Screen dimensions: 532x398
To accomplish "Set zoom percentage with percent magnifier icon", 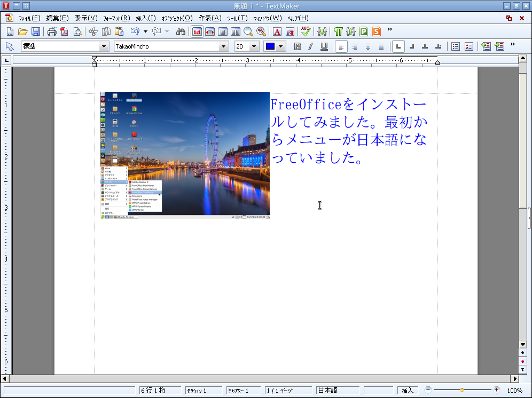I will click(261, 32).
